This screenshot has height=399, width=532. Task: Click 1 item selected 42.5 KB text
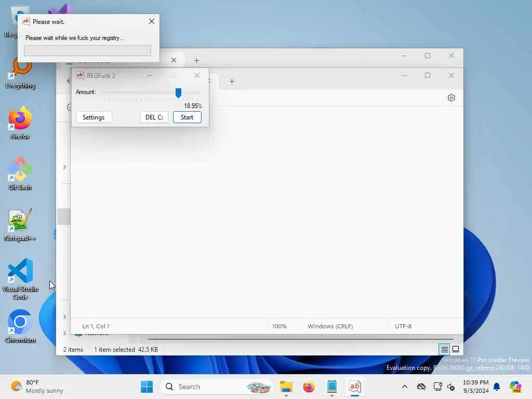click(x=126, y=350)
